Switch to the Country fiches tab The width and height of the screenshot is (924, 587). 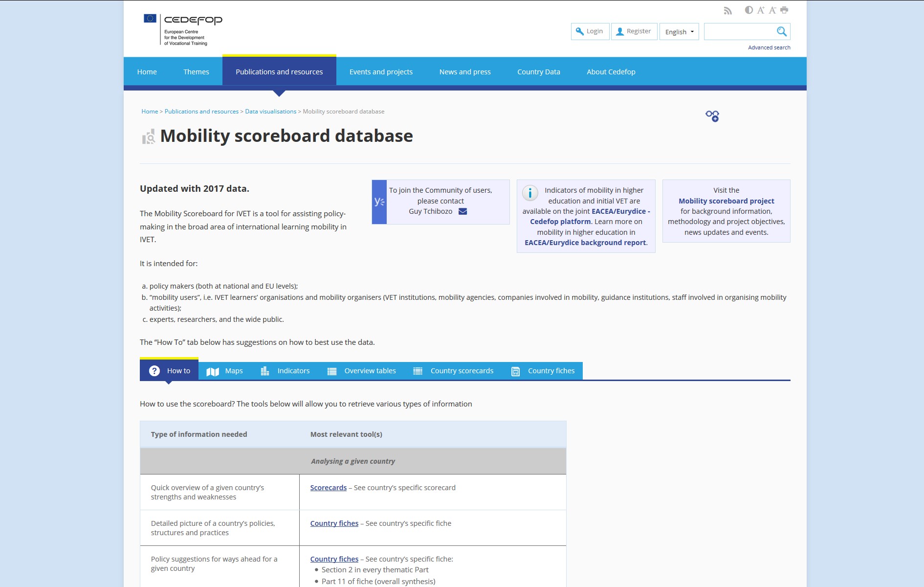coord(543,371)
